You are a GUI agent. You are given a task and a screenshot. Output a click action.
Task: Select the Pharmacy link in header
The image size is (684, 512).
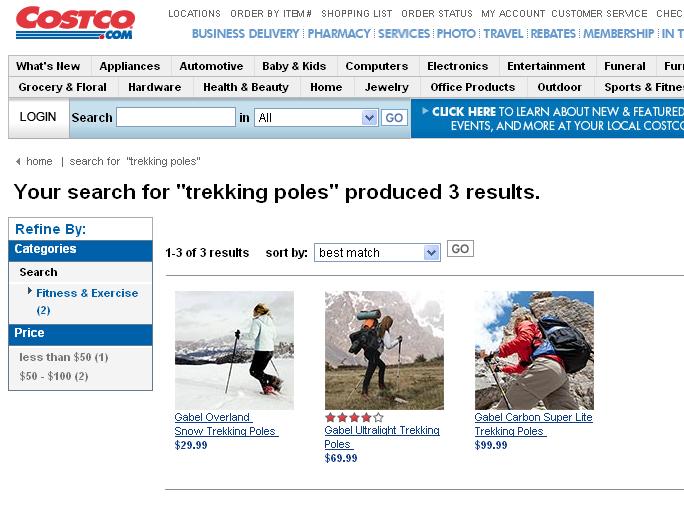click(339, 33)
